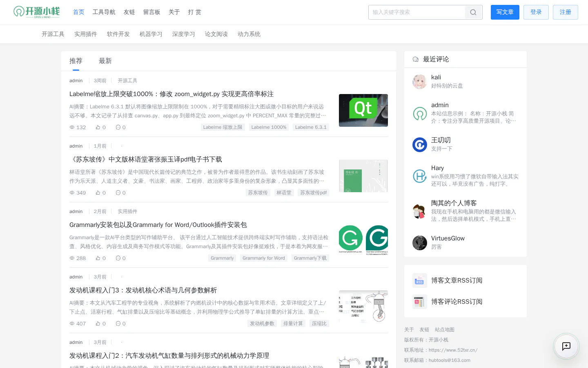Viewport: 588px width, 368px height.
Task: Open the 打 赏 menu item
Action: [x=195, y=12]
